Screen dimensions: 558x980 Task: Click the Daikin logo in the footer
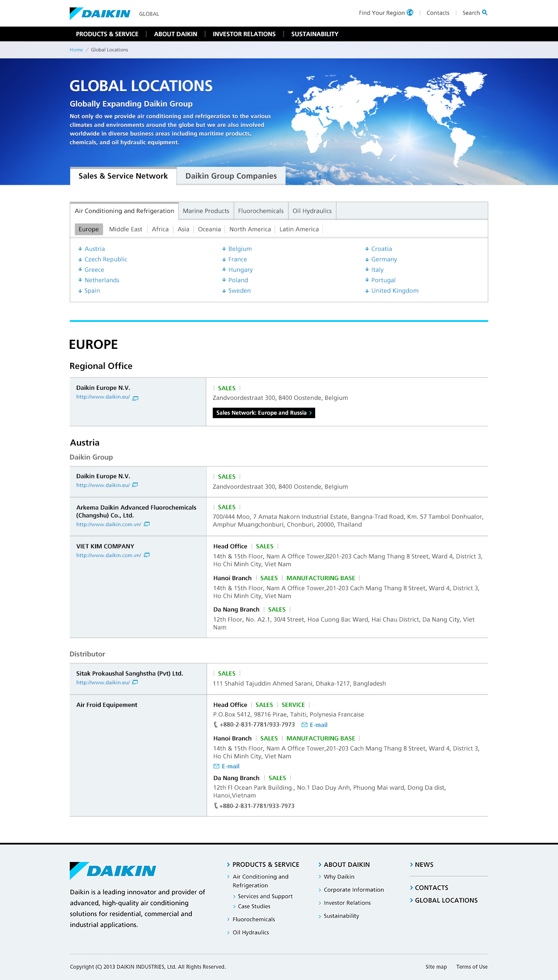(113, 871)
